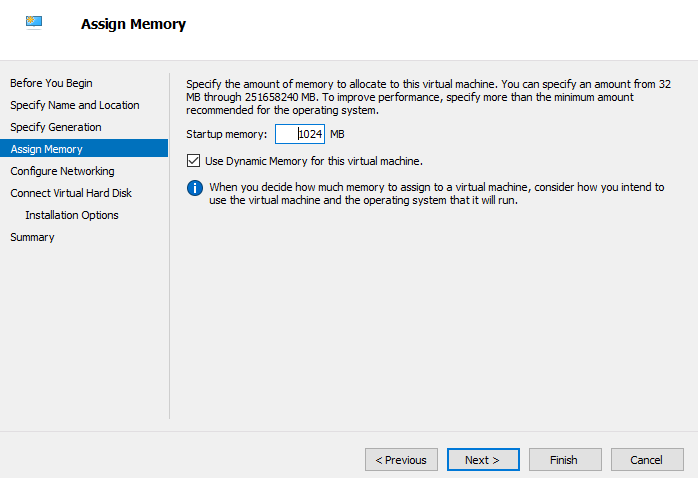This screenshot has width=698, height=478.
Task: Go to the Summary step
Action: pos(33,237)
